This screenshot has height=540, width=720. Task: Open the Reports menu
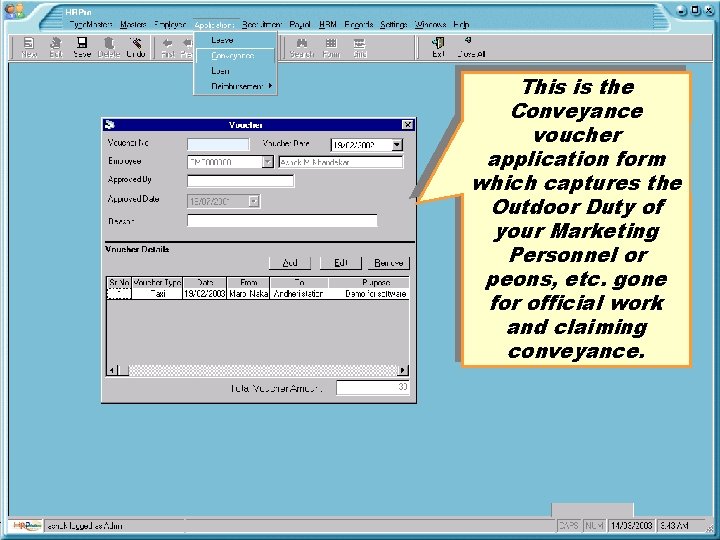(359, 25)
